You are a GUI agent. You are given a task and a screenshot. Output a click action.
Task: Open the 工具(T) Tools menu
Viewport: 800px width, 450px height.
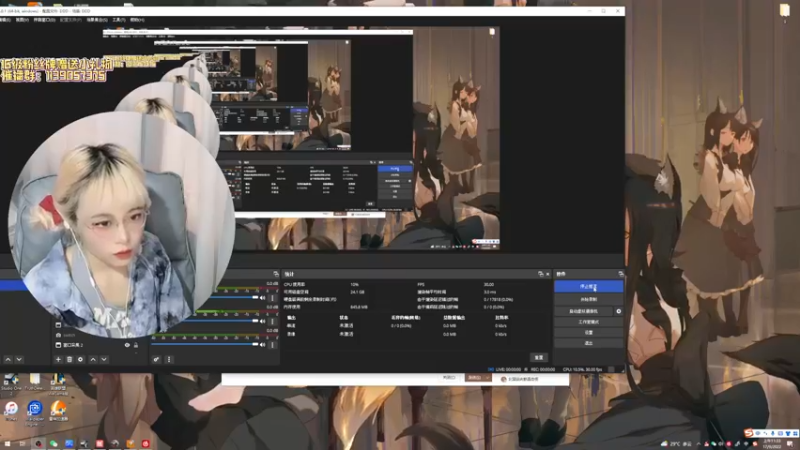pyautogui.click(x=118, y=20)
